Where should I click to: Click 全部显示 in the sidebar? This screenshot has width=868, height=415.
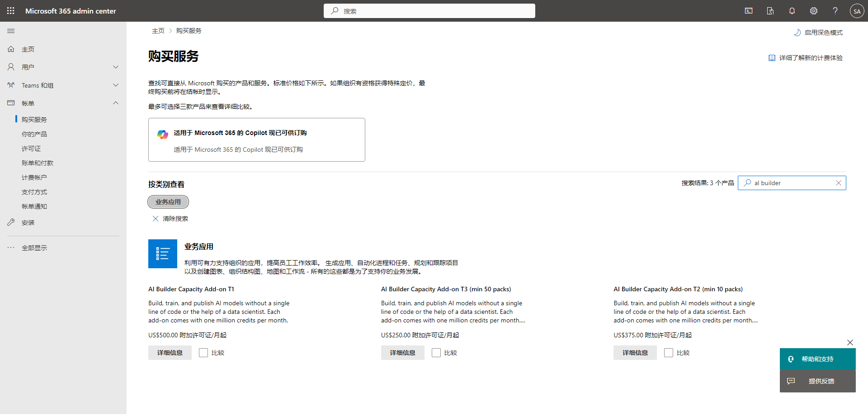point(34,248)
